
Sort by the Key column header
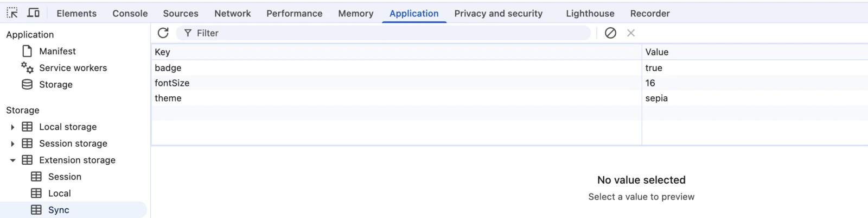pyautogui.click(x=396, y=52)
